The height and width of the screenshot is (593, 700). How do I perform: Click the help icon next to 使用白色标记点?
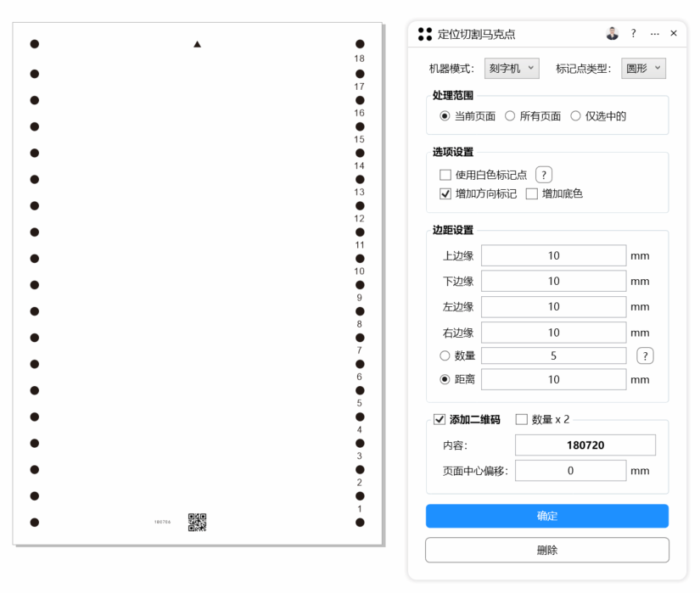(x=544, y=175)
